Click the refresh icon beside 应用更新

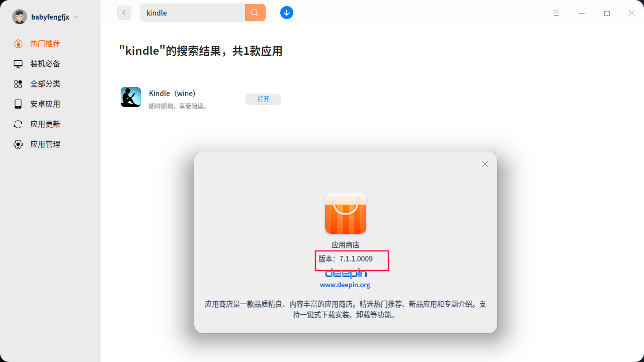pos(18,124)
